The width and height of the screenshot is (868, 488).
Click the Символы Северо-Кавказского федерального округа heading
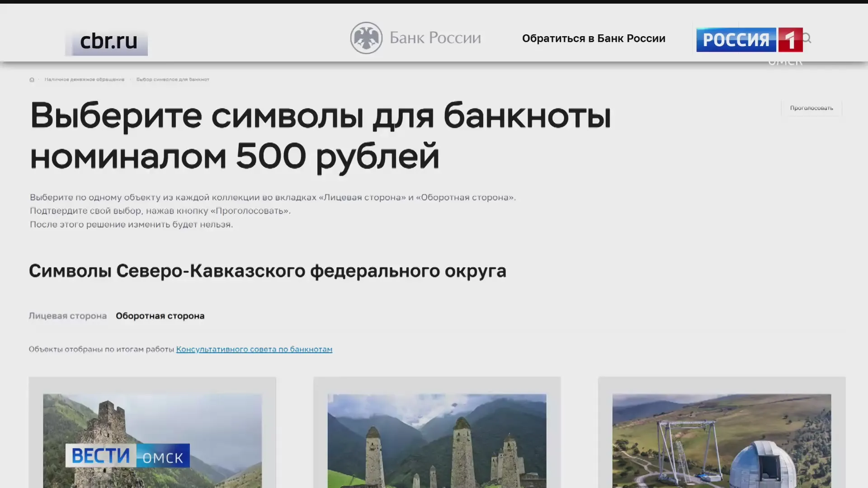coord(267,271)
